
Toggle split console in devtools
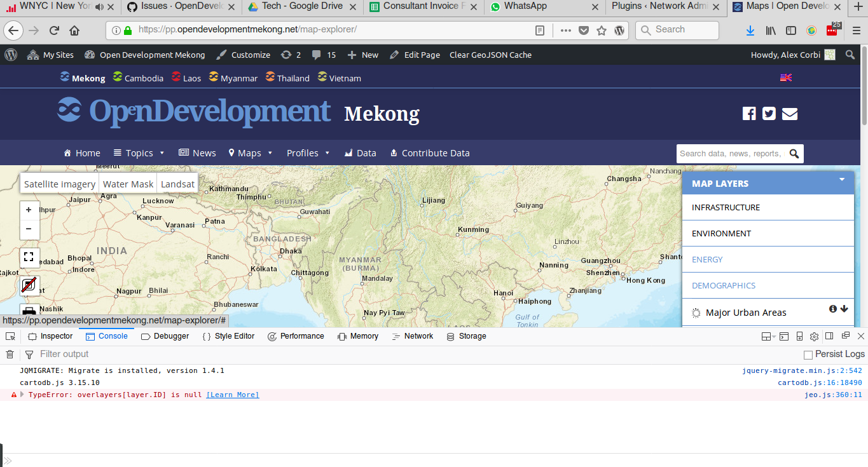pyautogui.click(x=784, y=336)
